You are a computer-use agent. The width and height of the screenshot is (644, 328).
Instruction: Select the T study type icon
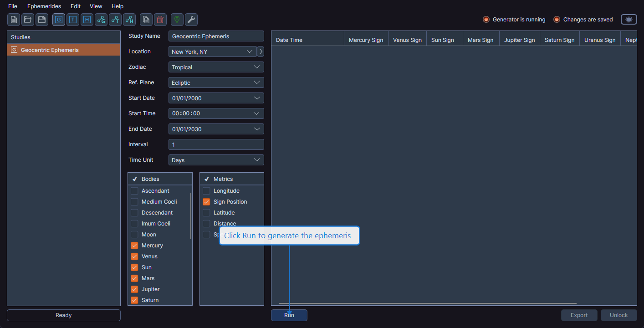click(x=72, y=20)
